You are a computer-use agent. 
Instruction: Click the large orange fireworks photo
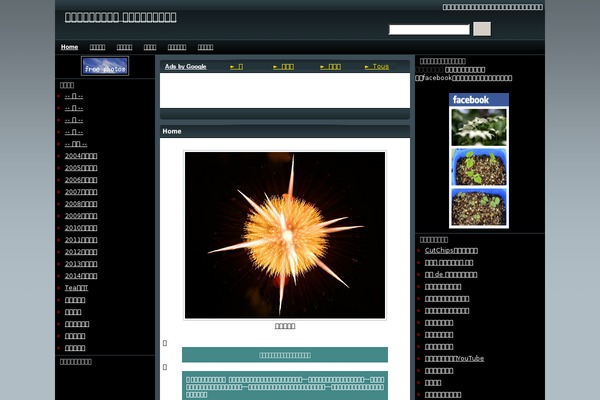[285, 235]
